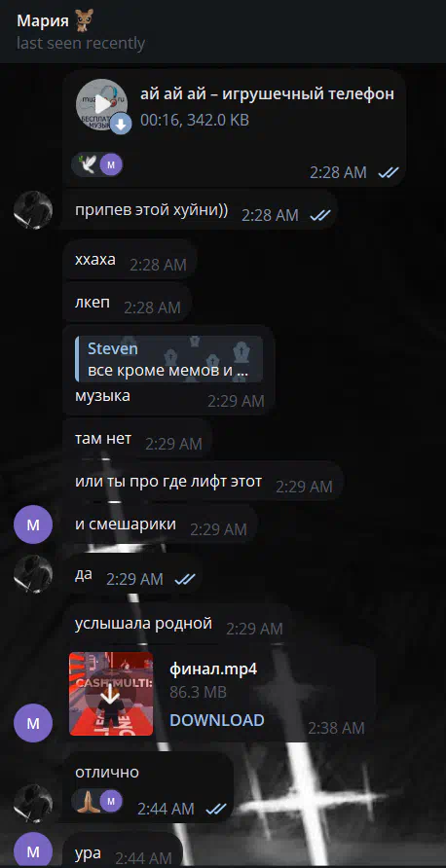Click the last seen recently status text
The height and width of the screenshot is (868, 446).
point(81,43)
